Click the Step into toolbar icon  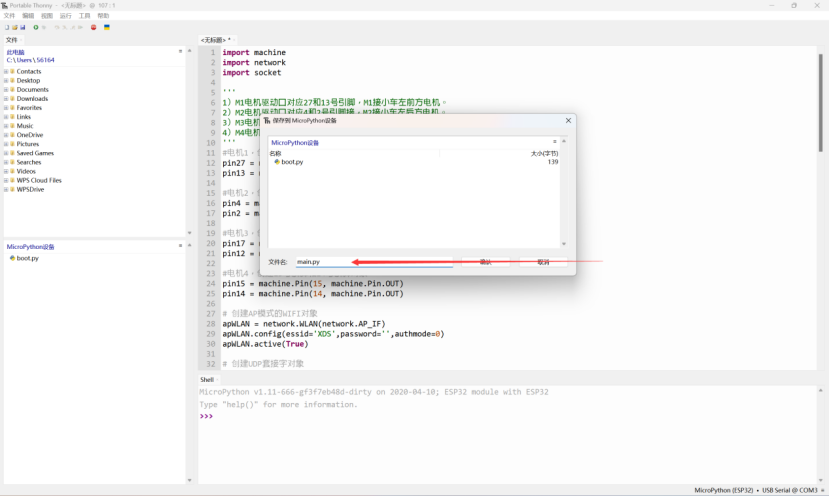tap(65, 27)
